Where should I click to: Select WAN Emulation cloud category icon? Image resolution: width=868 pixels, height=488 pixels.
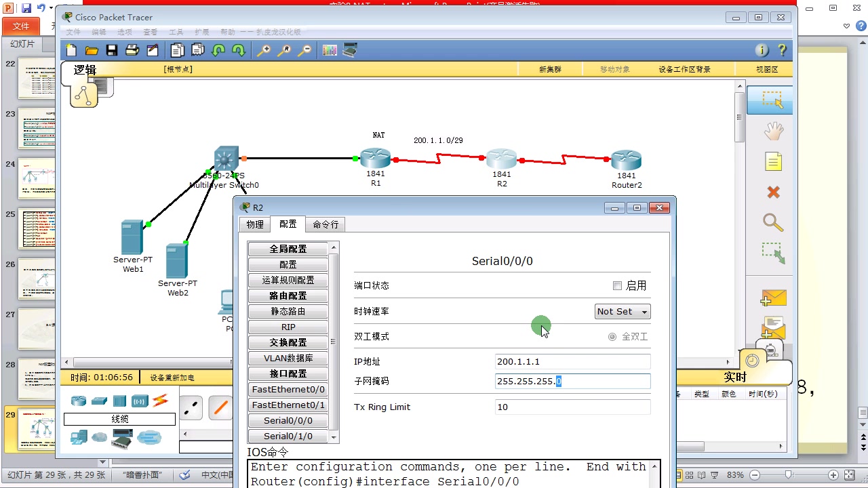pos(100,438)
